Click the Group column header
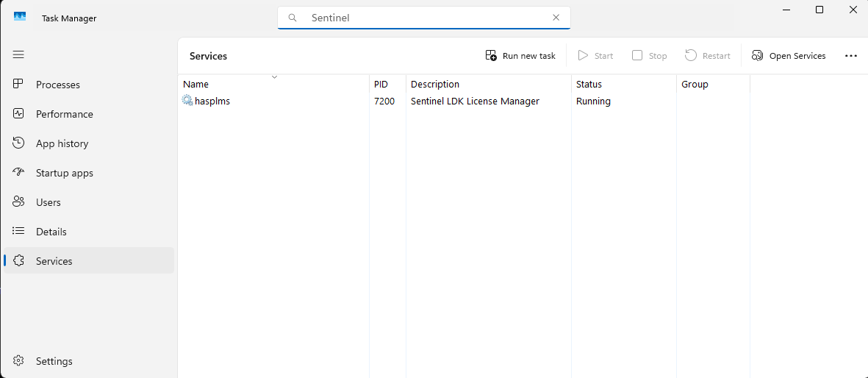The height and width of the screenshot is (378, 868). point(695,85)
